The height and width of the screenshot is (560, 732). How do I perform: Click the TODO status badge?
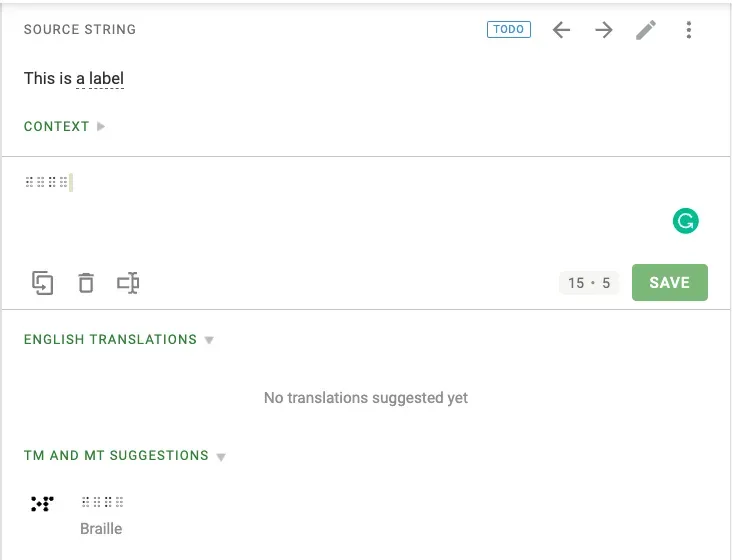tap(509, 30)
